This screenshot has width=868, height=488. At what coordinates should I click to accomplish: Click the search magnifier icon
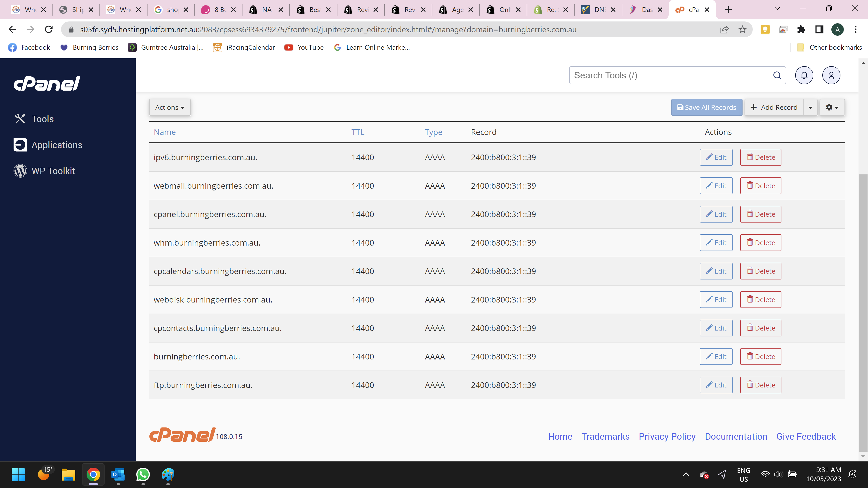tap(777, 75)
